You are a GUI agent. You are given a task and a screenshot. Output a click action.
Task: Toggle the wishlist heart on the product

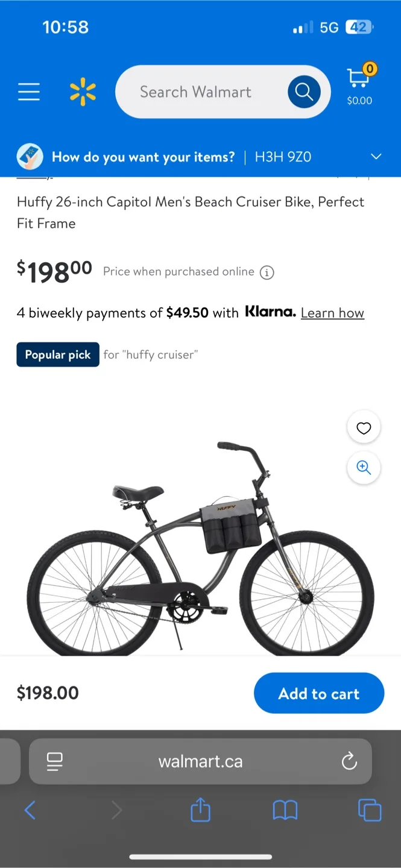click(363, 427)
